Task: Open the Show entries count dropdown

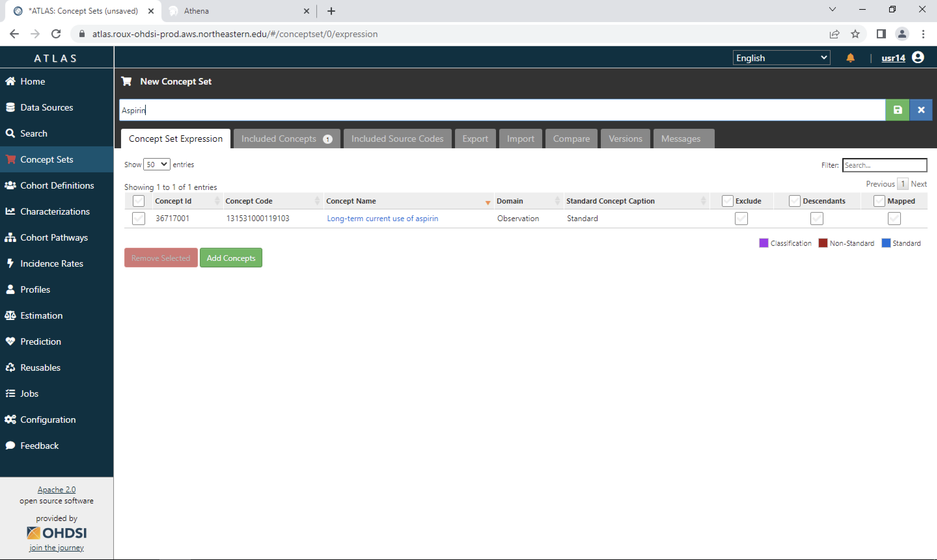Action: pos(156,165)
